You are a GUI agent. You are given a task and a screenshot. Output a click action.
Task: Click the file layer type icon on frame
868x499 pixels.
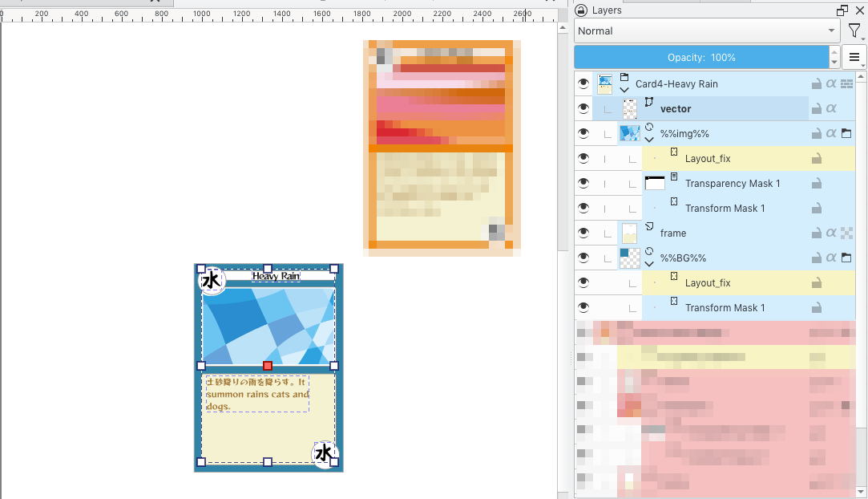[x=648, y=226]
